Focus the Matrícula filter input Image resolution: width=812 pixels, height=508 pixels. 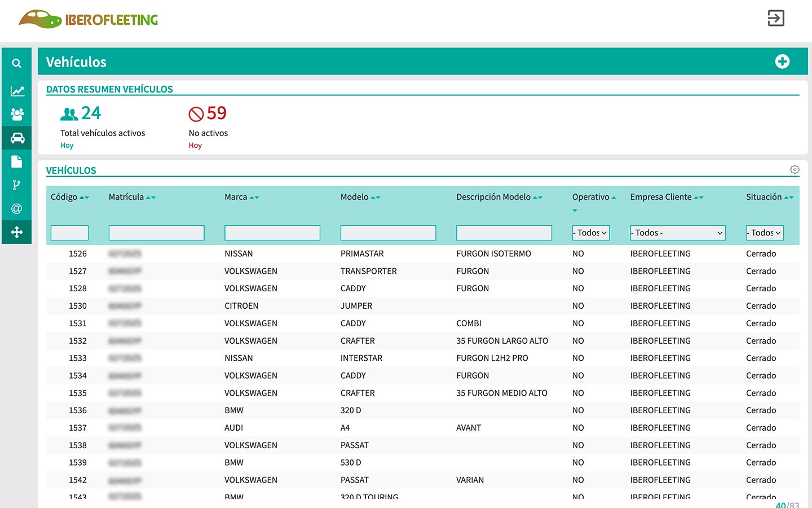tap(156, 233)
